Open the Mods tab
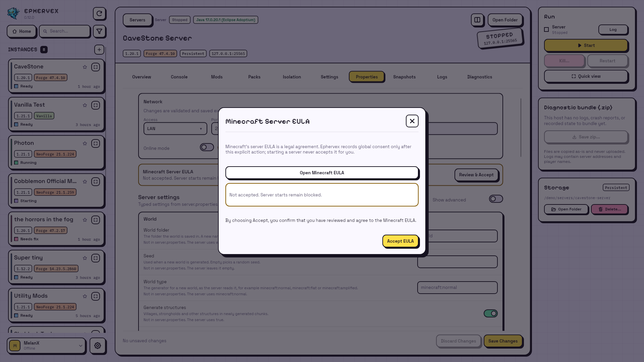This screenshot has width=644, height=362. point(217,77)
